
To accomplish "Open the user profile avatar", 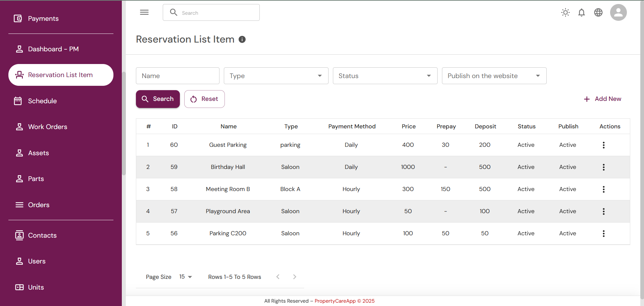I will pyautogui.click(x=618, y=13).
